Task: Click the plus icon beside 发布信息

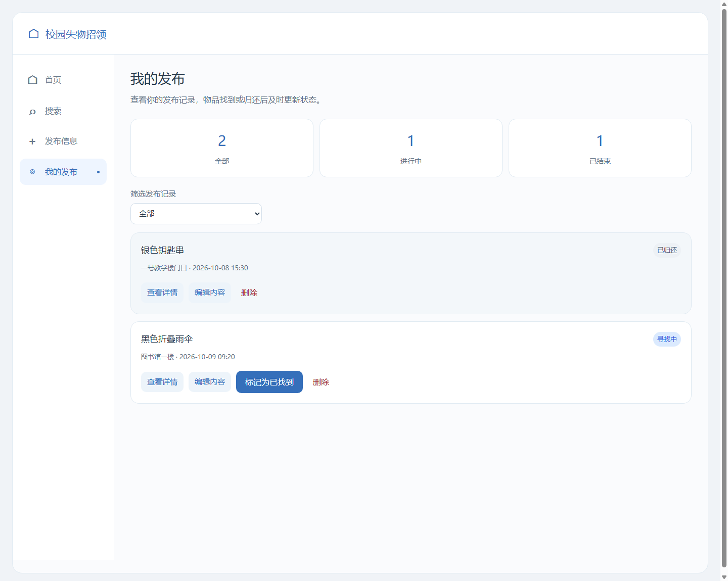Action: coord(32,141)
